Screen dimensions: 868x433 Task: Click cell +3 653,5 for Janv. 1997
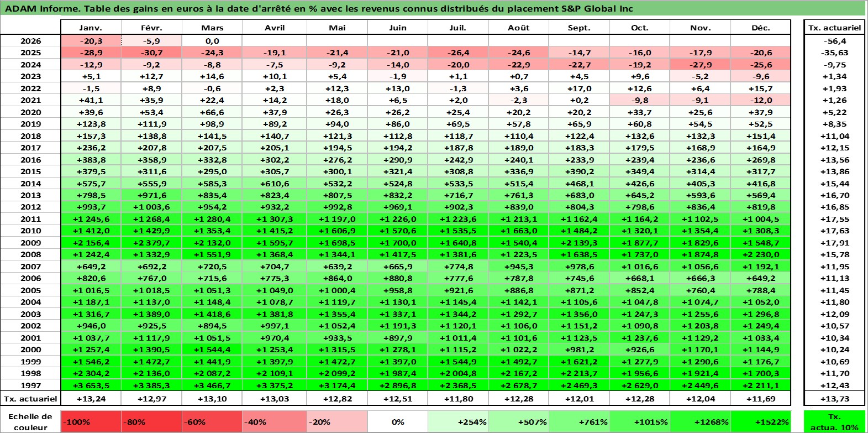coord(91,385)
